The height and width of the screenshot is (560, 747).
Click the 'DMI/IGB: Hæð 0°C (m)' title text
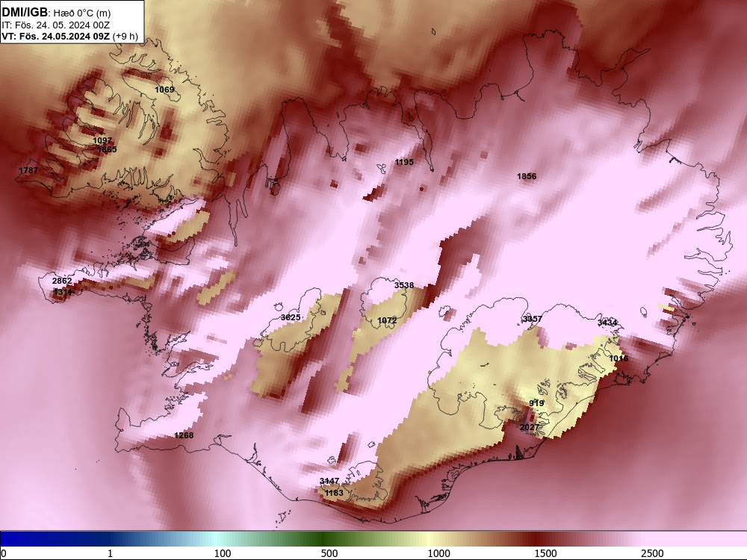[56, 13]
